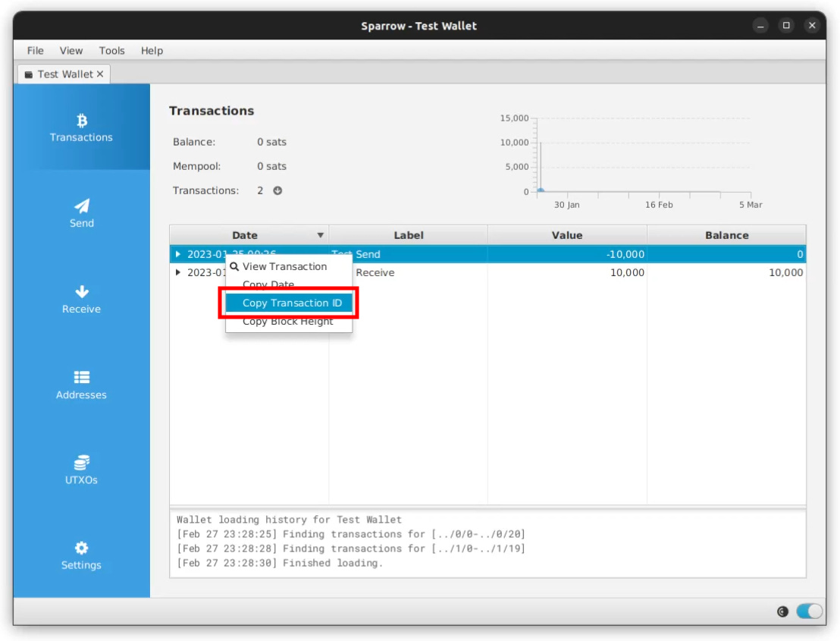Click the 'Finished loading.' log line

click(280, 564)
